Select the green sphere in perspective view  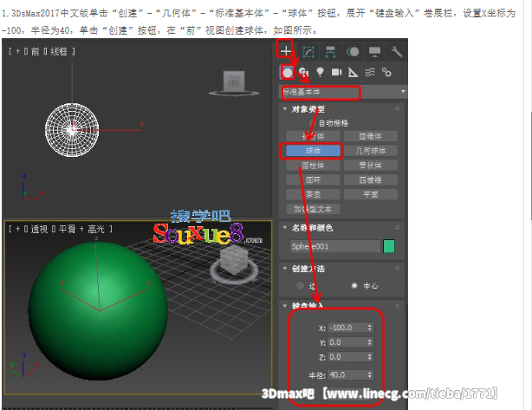[98, 311]
